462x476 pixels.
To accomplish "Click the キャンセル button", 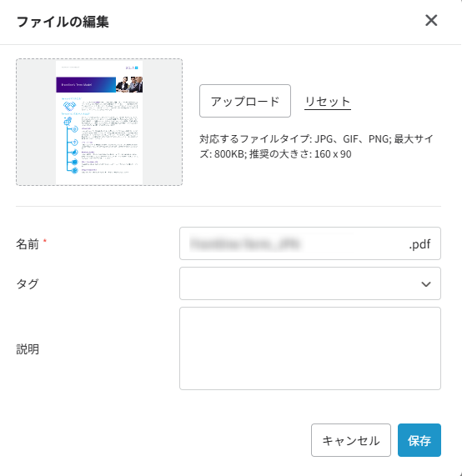I will pyautogui.click(x=351, y=440).
